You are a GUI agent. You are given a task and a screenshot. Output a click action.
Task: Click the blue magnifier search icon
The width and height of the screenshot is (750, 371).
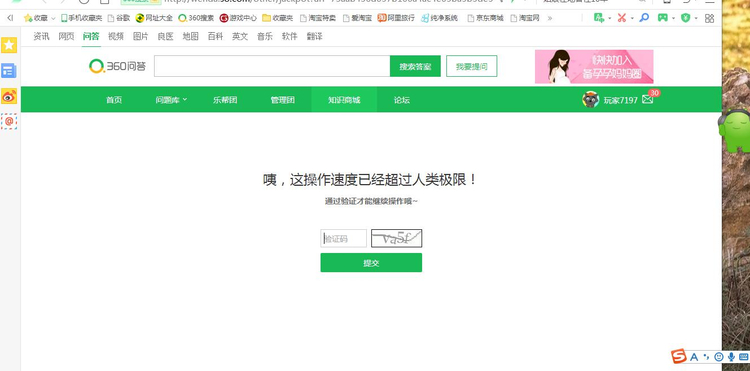pos(644,18)
